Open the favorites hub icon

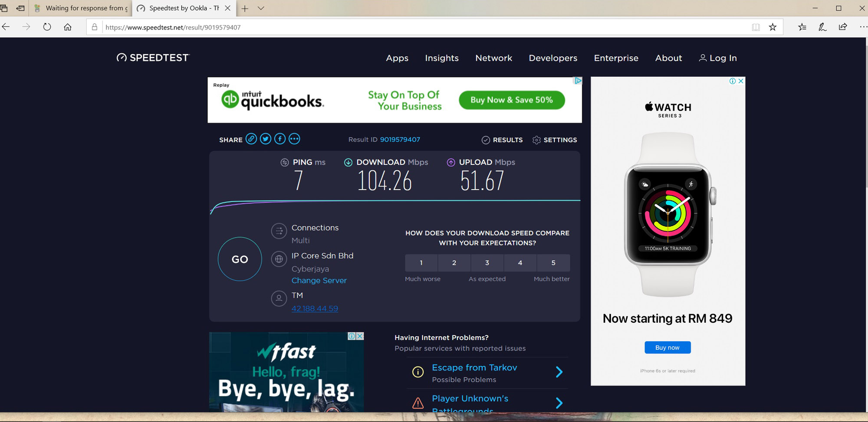tap(802, 27)
